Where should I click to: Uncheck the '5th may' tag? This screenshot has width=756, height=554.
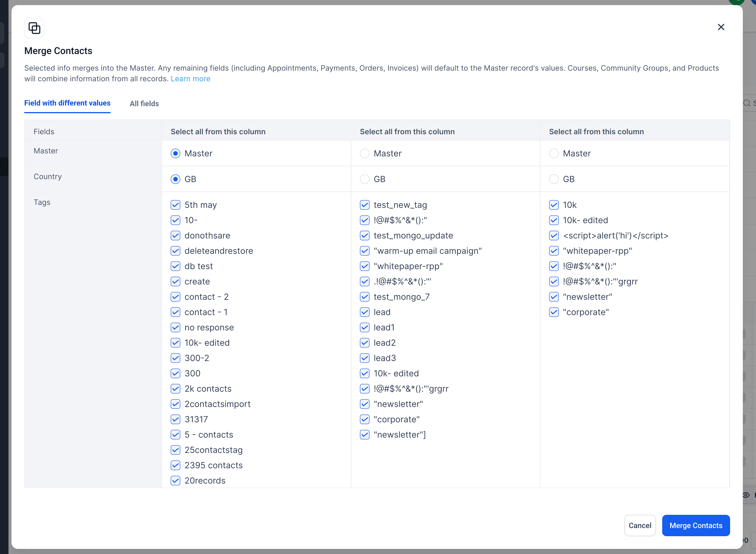pos(175,205)
